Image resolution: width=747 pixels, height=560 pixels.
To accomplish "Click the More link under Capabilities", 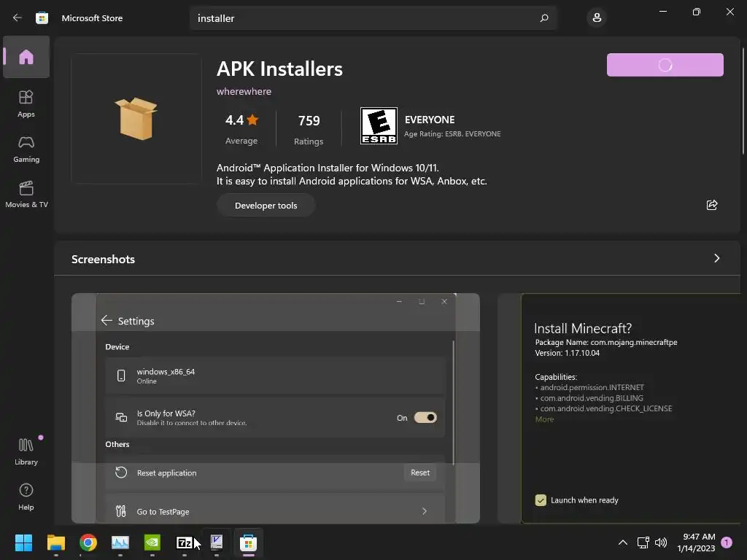I will [544, 419].
